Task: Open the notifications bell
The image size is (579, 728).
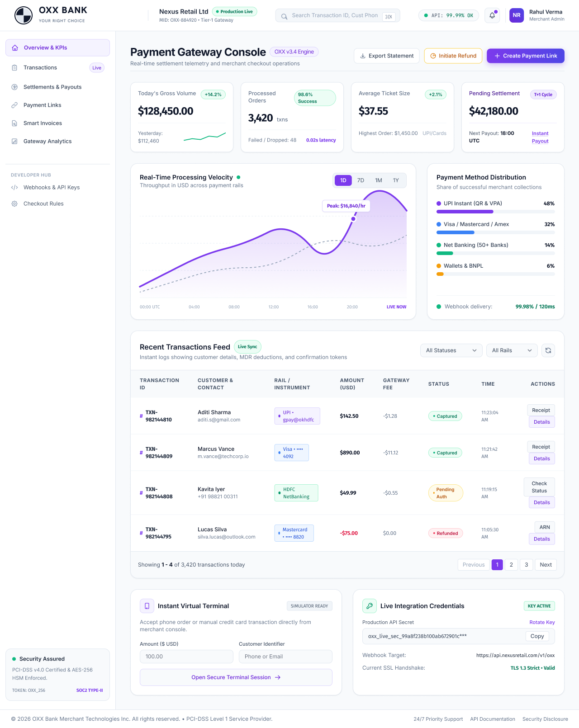Action: [x=492, y=15]
